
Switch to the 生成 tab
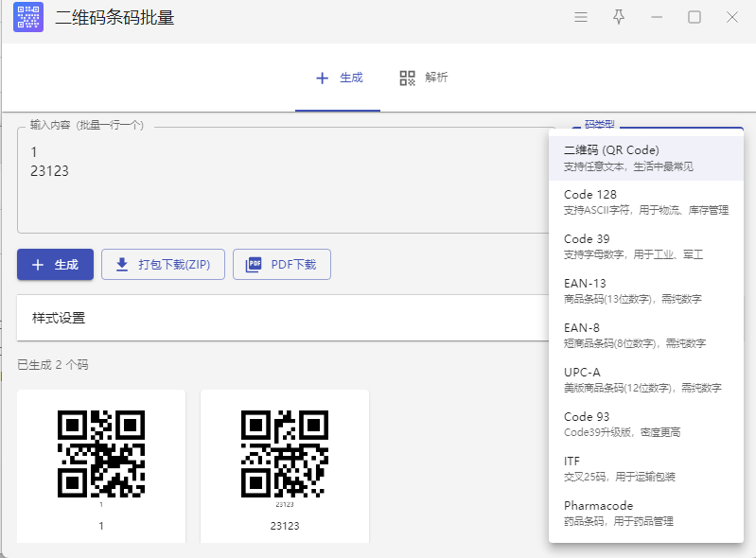[338, 78]
